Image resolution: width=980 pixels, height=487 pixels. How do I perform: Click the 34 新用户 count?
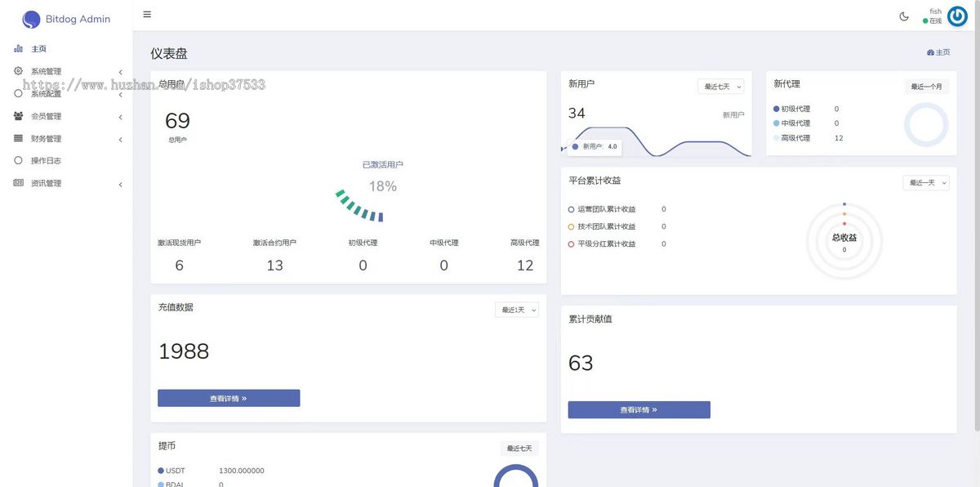(577, 113)
